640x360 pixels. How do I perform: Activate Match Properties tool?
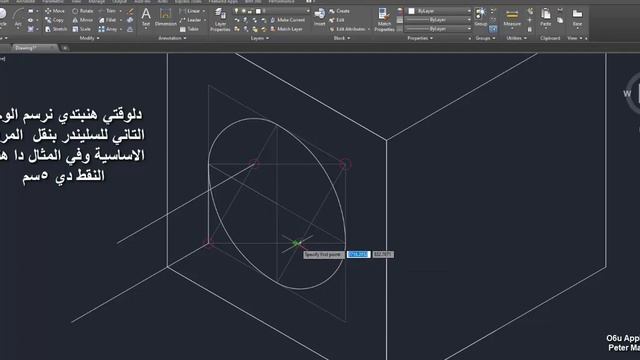pyautogui.click(x=384, y=20)
